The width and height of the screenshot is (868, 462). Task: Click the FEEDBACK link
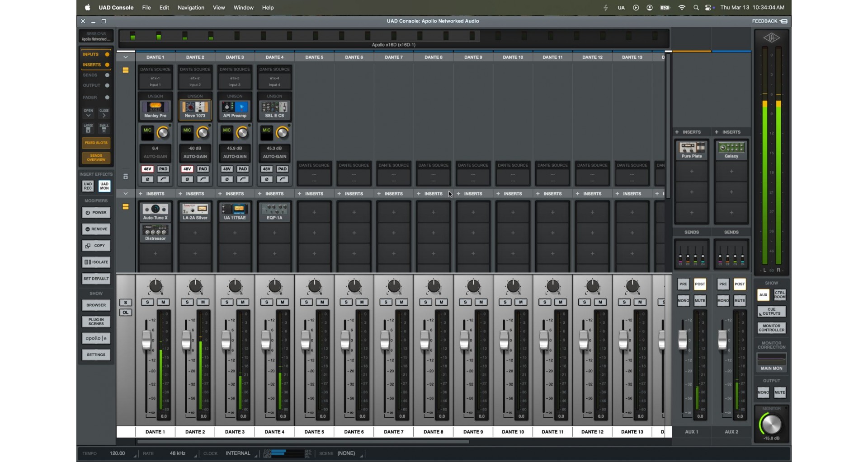tap(769, 21)
